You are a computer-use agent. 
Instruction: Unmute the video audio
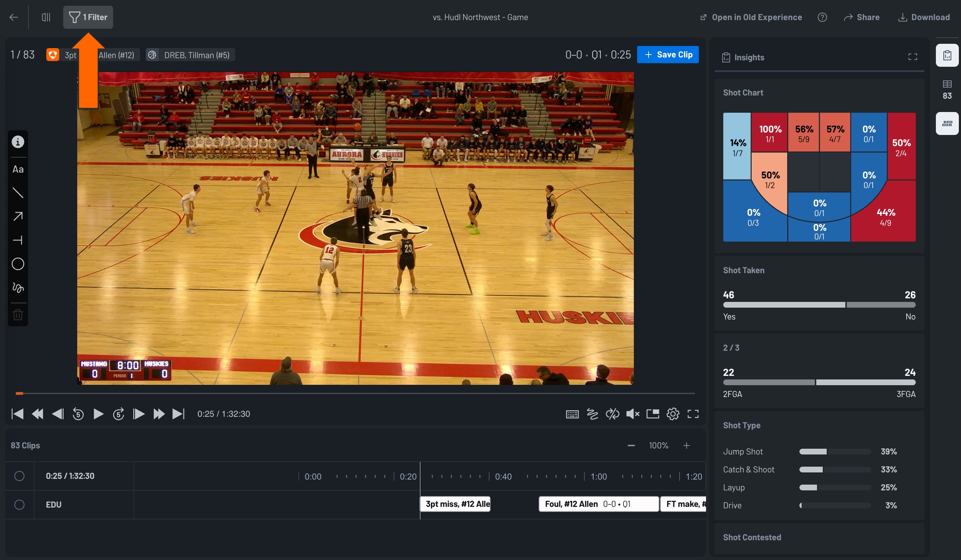pyautogui.click(x=633, y=414)
